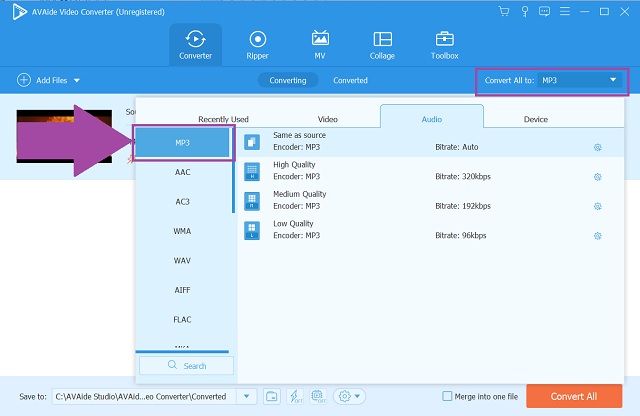
Task: Open the Toolbox module
Action: point(444,45)
